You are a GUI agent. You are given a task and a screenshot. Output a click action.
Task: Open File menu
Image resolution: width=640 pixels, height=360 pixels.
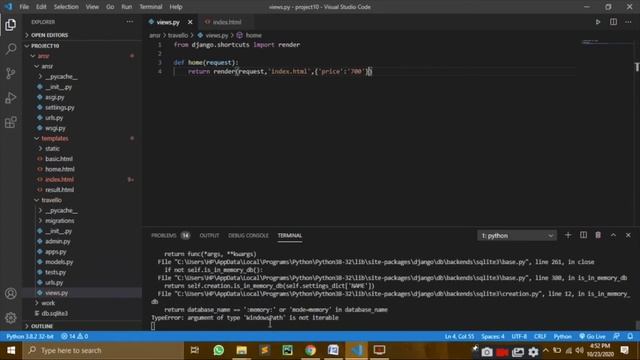click(24, 7)
